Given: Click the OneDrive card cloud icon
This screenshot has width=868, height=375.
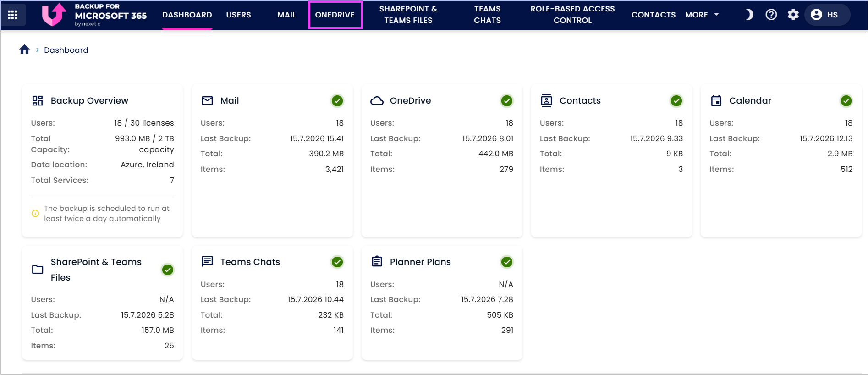Looking at the screenshot, I should [x=377, y=101].
